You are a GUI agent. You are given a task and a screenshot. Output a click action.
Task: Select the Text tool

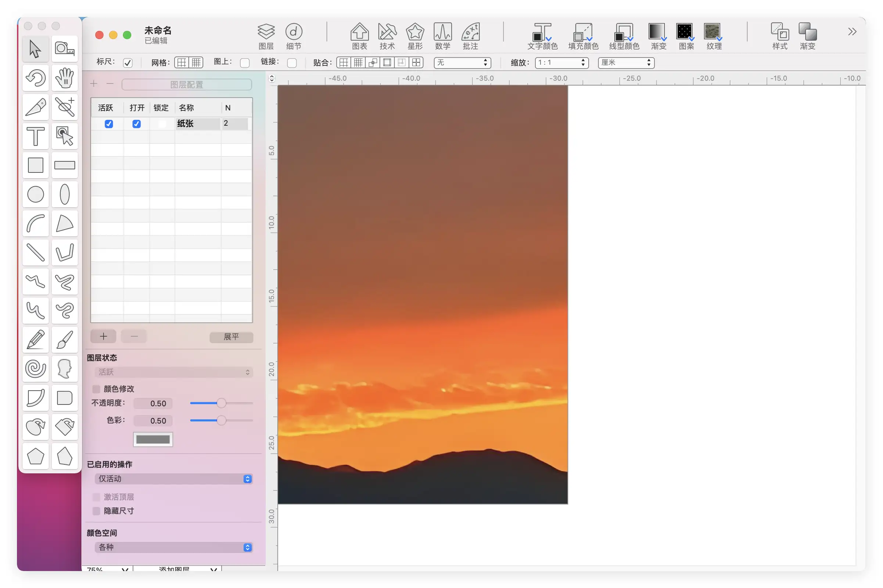(36, 136)
